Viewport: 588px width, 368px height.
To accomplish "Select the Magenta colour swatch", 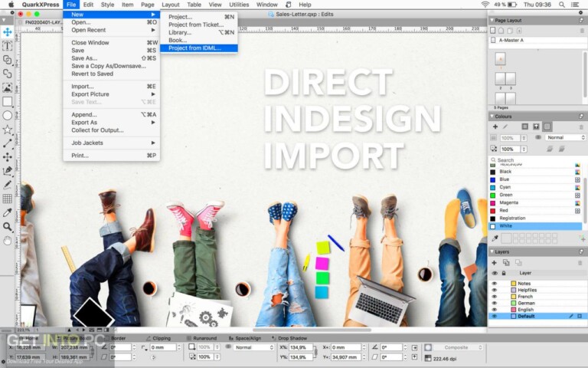I will [x=493, y=202].
